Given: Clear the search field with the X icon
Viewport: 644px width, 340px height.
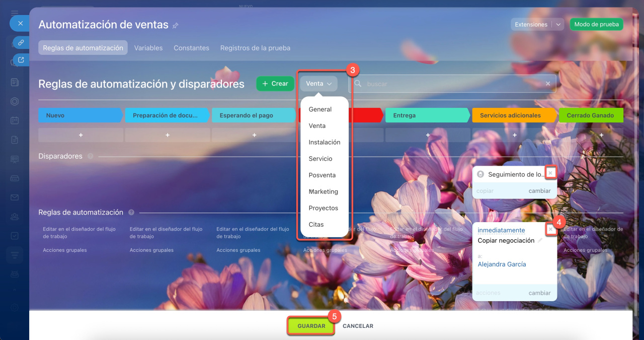Looking at the screenshot, I should click(548, 84).
